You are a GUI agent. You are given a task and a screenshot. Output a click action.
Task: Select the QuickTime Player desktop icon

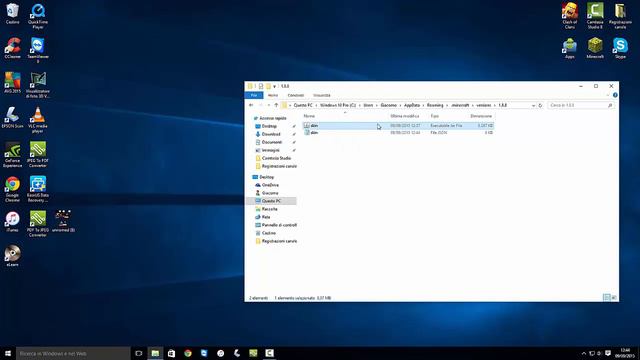tap(38, 16)
